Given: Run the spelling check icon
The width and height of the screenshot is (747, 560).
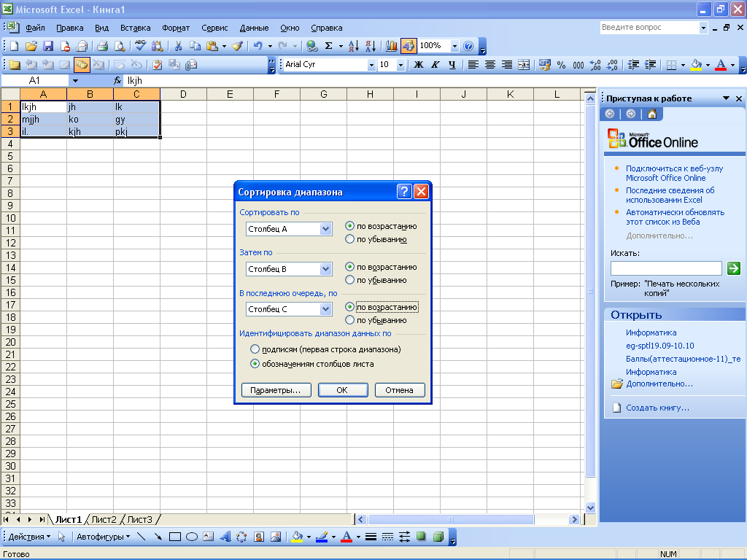Looking at the screenshot, I should tap(140, 46).
